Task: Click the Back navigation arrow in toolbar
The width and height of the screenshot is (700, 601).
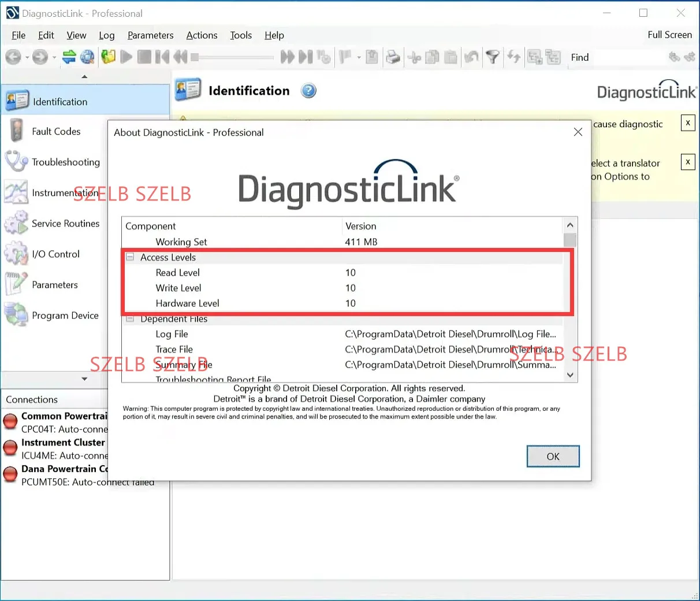Action: coord(13,57)
